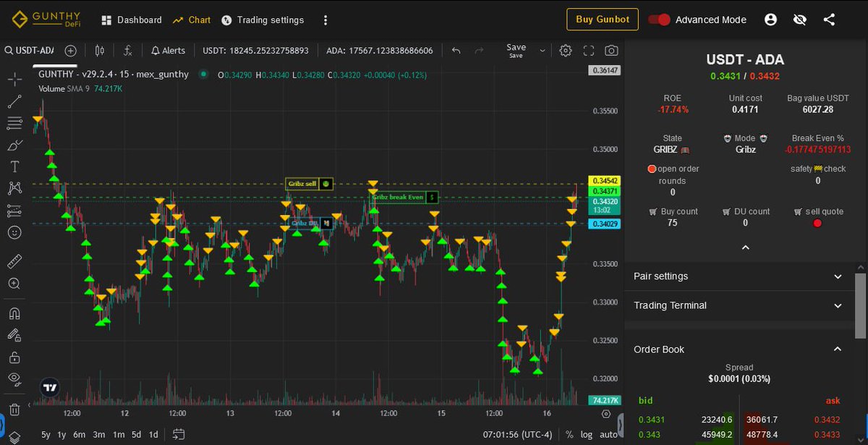868x445 pixels.
Task: Click the Gribz sell line label
Action: point(309,184)
